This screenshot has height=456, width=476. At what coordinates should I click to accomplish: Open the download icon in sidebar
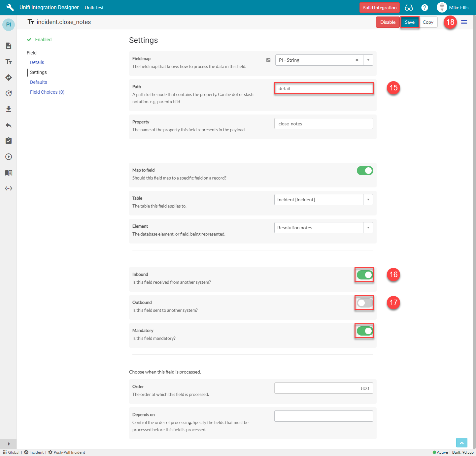(9, 109)
